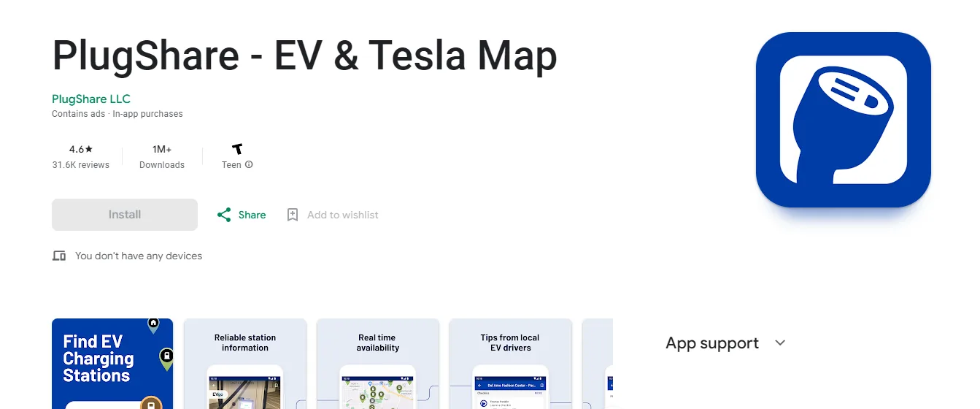Image resolution: width=980 pixels, height=409 pixels.
Task: Click the Teen rating T icon
Action: (x=236, y=149)
